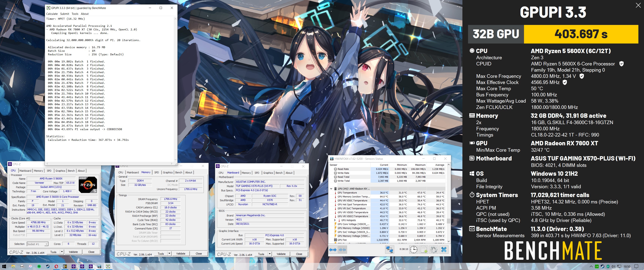Close the BenchMate result overlay
644x270 pixels.
click(638, 5)
